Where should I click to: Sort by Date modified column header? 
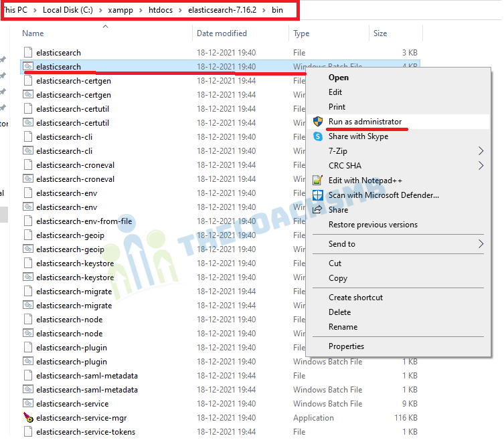(222, 33)
